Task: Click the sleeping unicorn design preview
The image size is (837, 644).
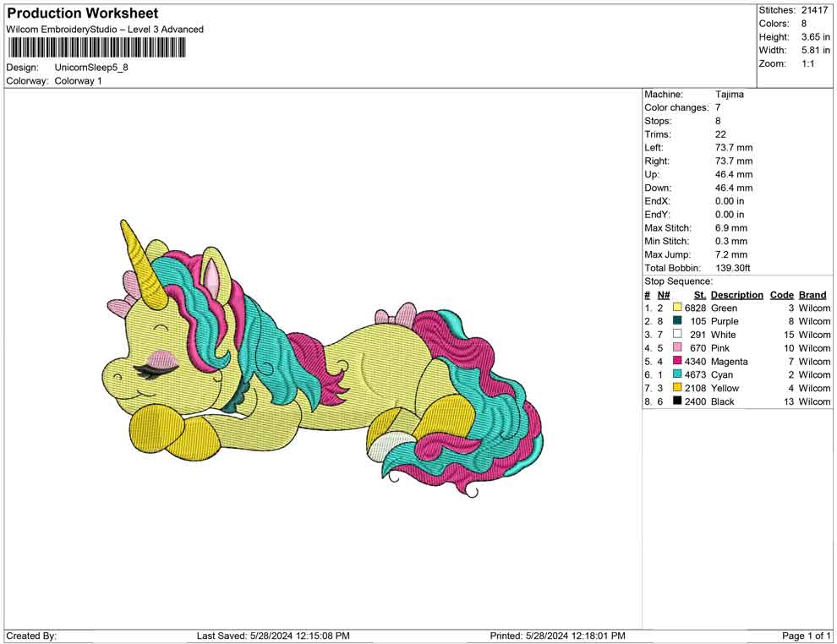Action: pyautogui.click(x=322, y=358)
